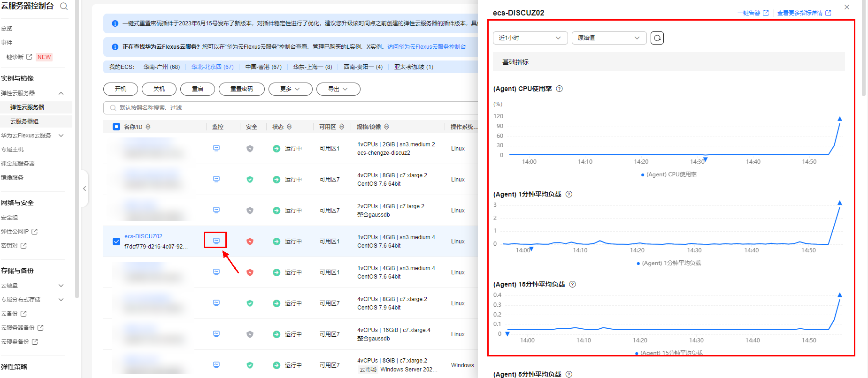868x378 pixels.
Task: Open the ecs-DISCUZ02 name link in server list
Action: (x=143, y=236)
